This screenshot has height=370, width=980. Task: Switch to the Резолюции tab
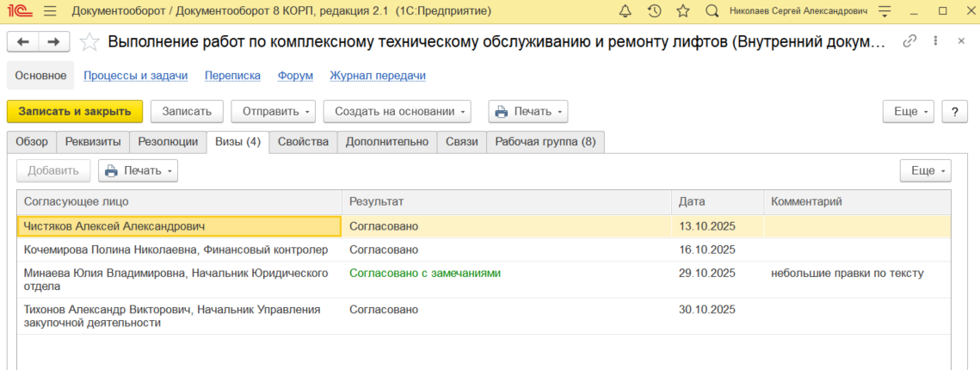pos(169,142)
